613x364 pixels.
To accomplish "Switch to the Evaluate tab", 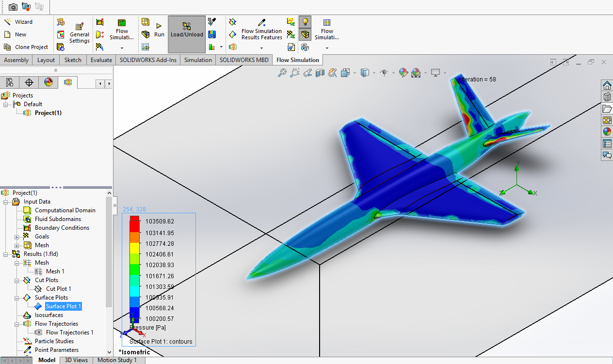I will pyautogui.click(x=101, y=60).
